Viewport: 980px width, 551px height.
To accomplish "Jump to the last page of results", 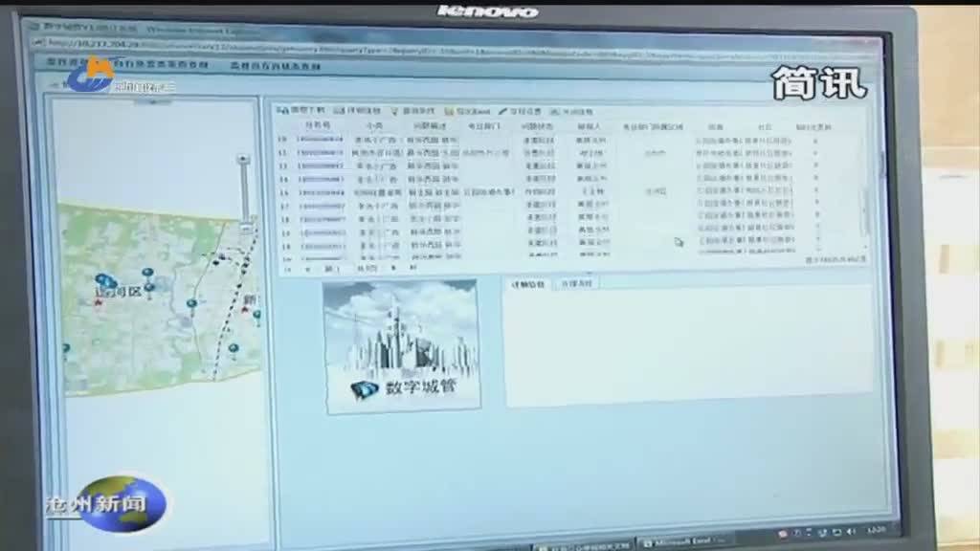I will point(412,269).
